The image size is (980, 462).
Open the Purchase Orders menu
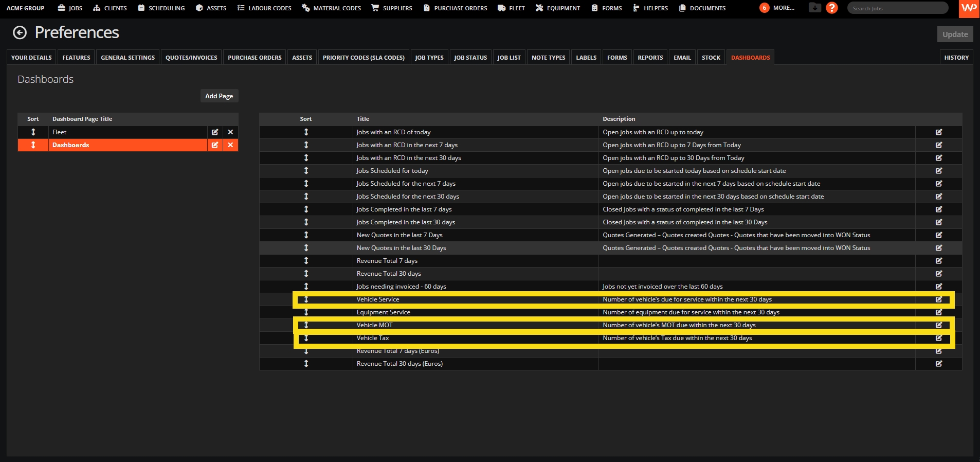pos(455,8)
